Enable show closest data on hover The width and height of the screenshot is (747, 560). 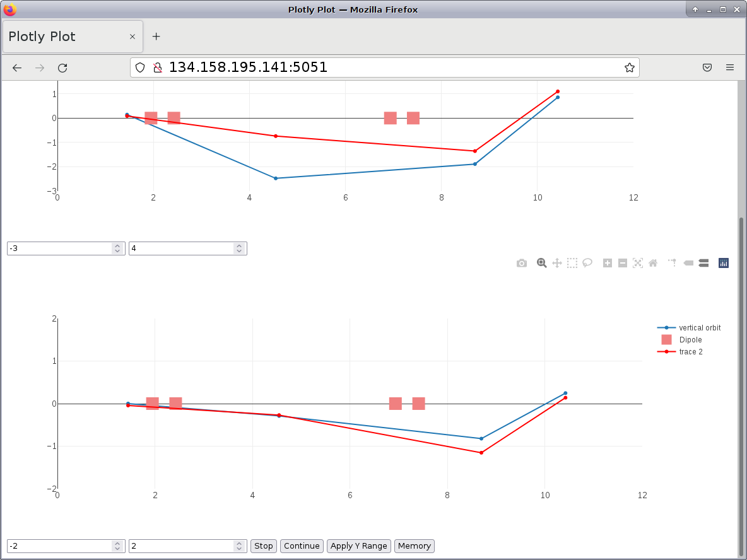(688, 263)
